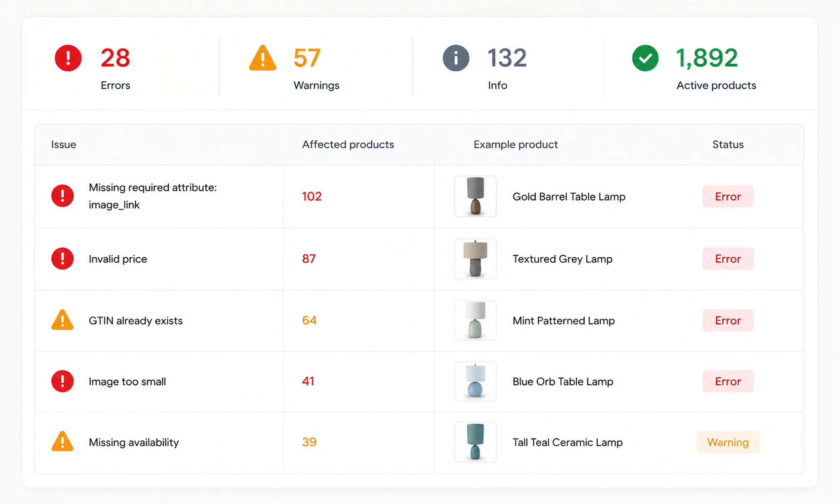The width and height of the screenshot is (840, 504).
Task: Open the Image too small issue
Action: point(127,382)
